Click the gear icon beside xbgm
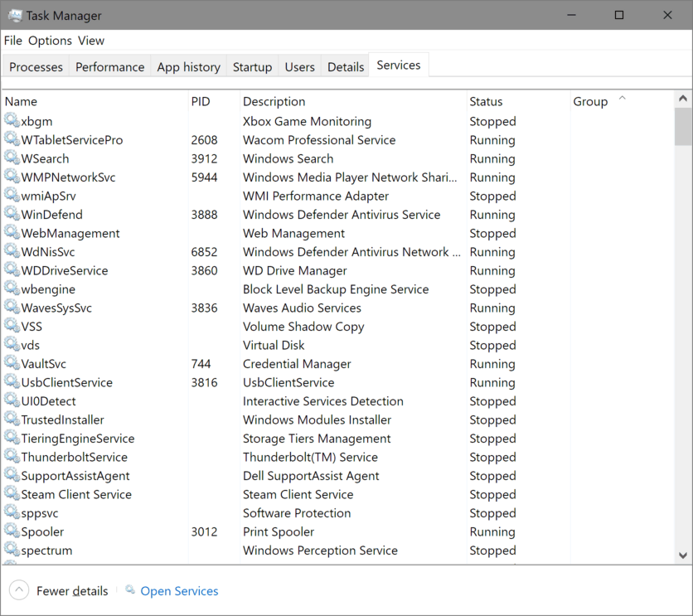Screen dimensions: 693x616 point(12,120)
